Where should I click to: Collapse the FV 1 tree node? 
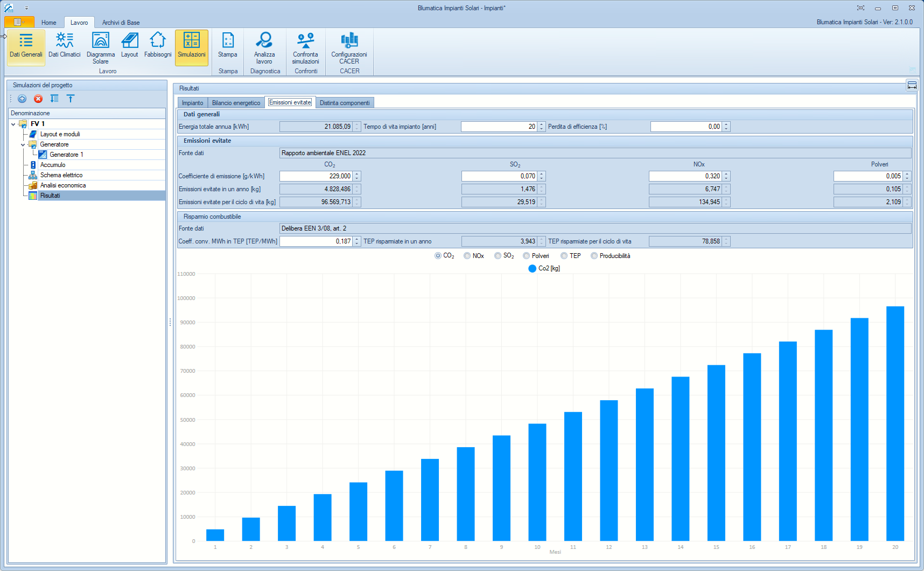pos(13,124)
